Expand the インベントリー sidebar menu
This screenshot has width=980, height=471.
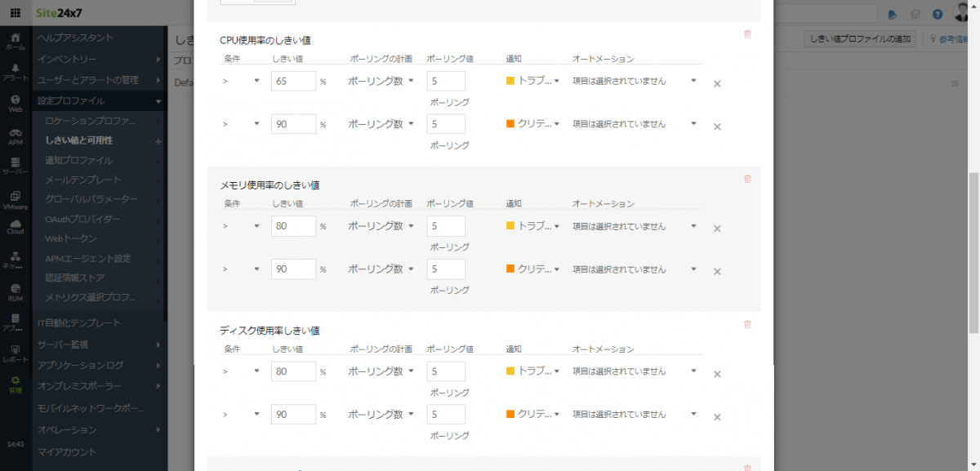99,60
